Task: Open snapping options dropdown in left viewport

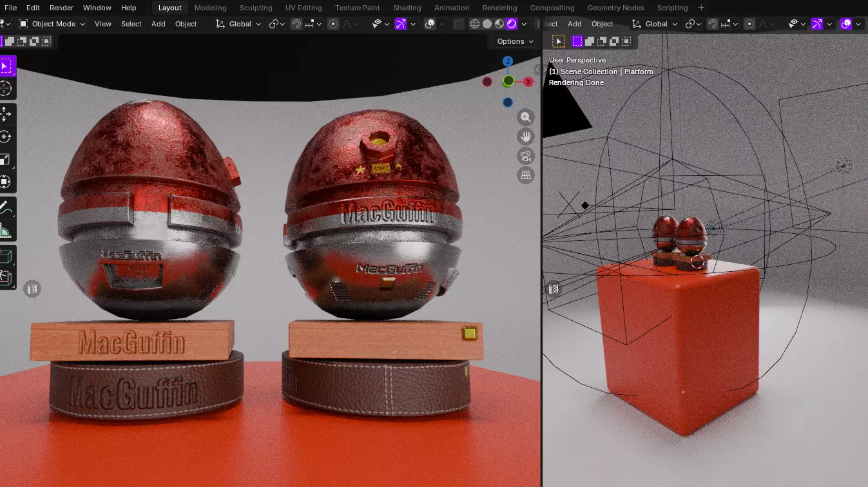Action: [x=313, y=24]
